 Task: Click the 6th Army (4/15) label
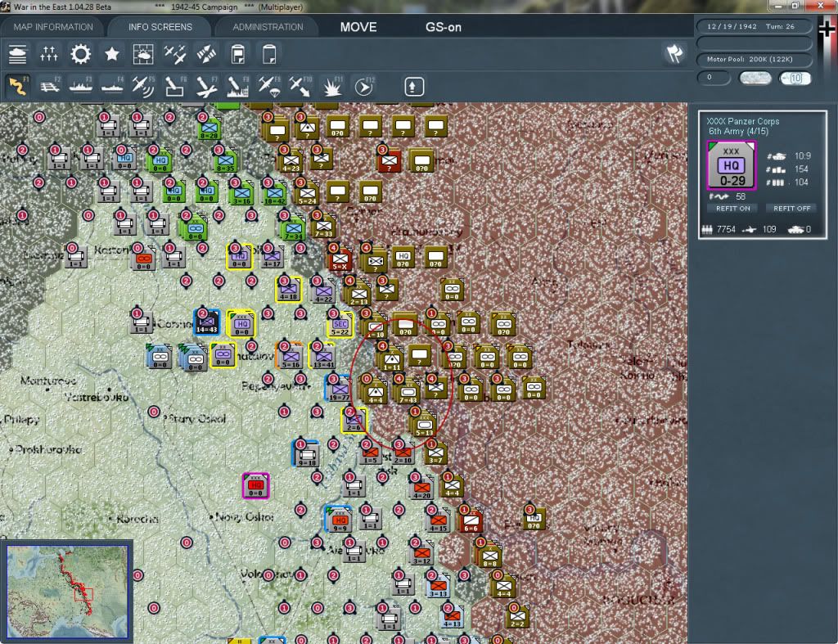[x=738, y=132]
